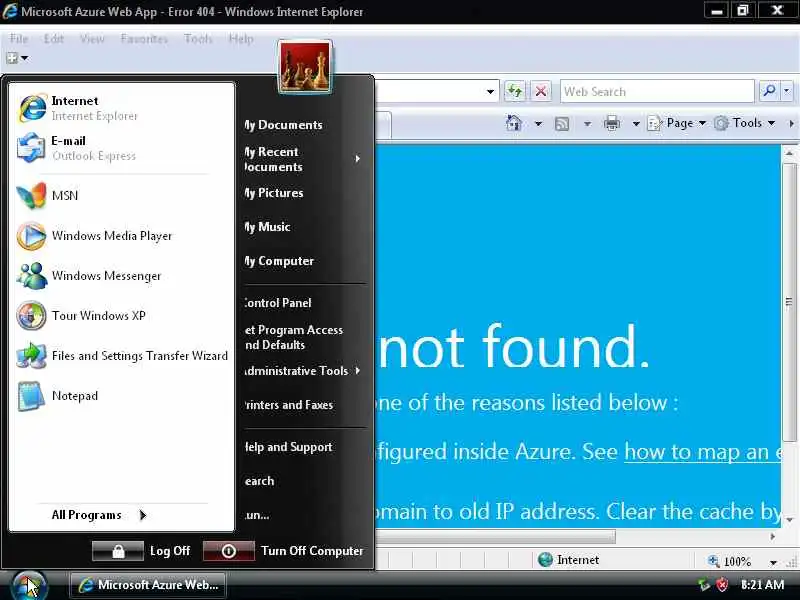The width and height of the screenshot is (800, 600).
Task: Open the Tools toolbar dropdown
Action: coord(744,123)
